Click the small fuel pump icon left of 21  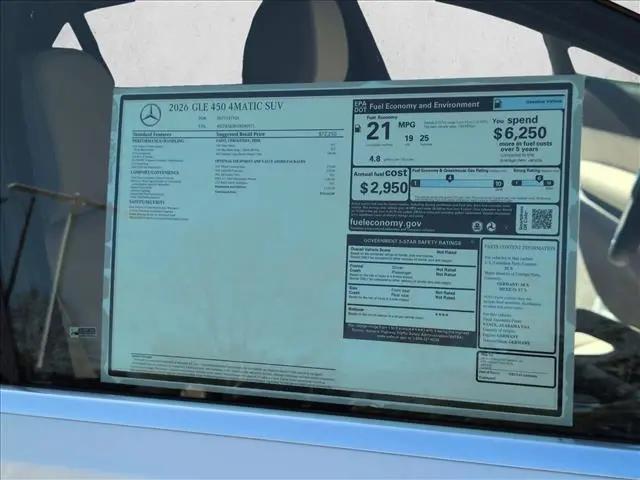[x=358, y=129]
